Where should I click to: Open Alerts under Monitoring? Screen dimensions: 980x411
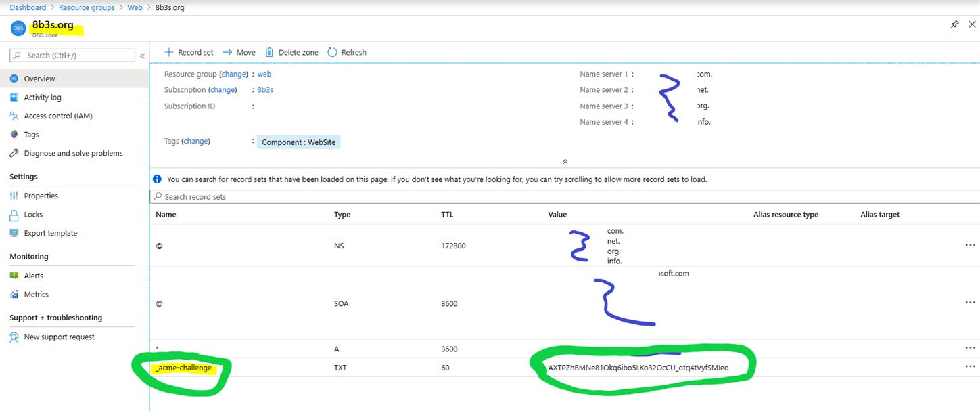coord(33,276)
